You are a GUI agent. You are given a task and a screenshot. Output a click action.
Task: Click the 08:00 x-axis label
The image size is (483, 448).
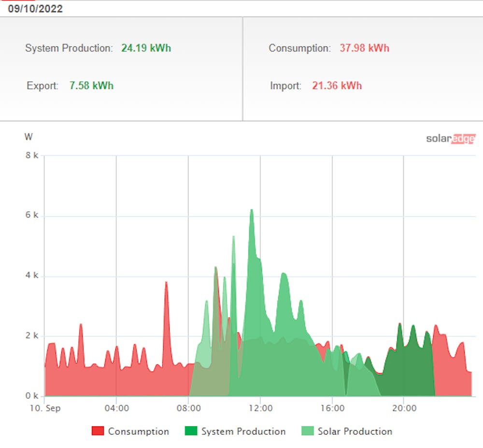pyautogui.click(x=188, y=408)
